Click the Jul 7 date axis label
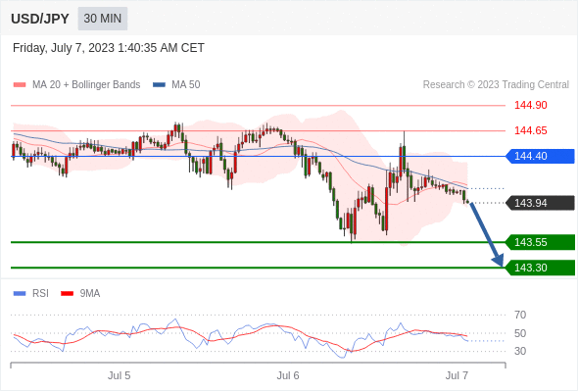 [x=457, y=375]
